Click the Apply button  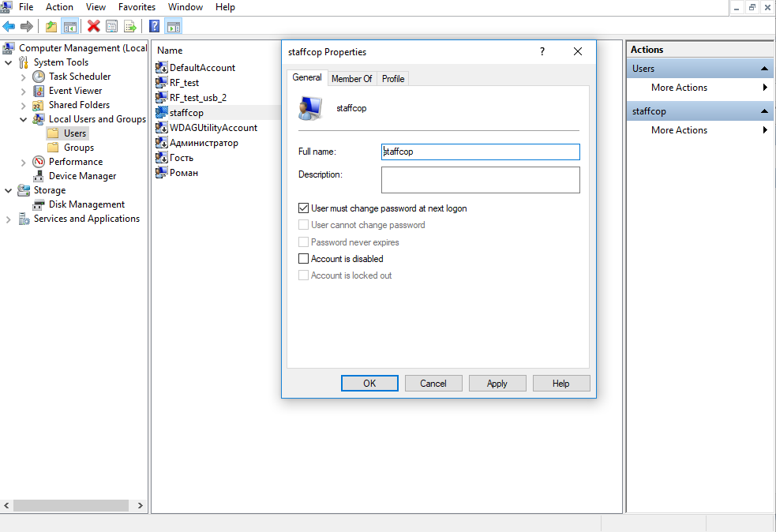(497, 383)
